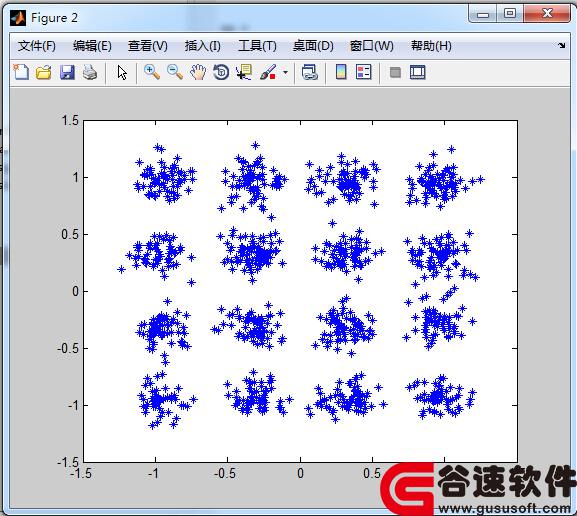Screen dimensions: 577x516
Task: Click the Hide Plot Tools icon
Action: tap(395, 73)
